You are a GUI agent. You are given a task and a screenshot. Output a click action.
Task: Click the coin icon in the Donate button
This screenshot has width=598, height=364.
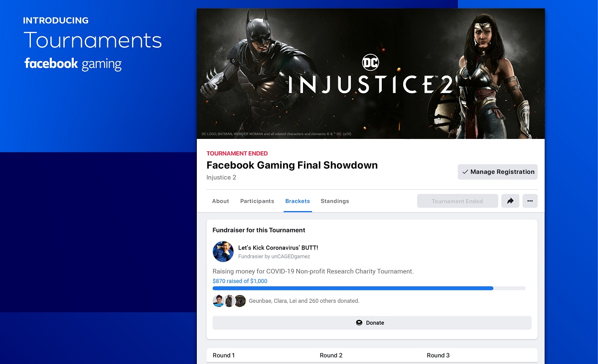coord(359,323)
